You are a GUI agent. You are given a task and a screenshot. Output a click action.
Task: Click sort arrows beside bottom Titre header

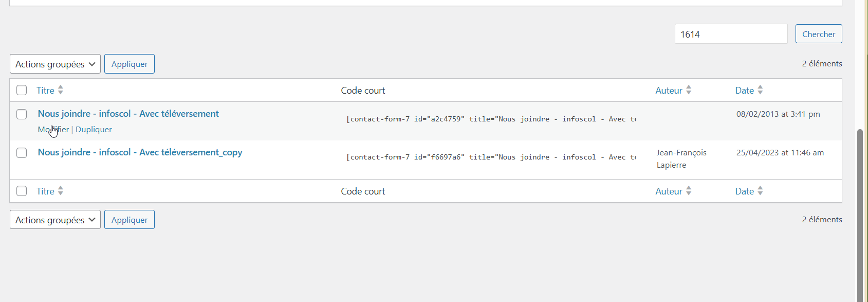click(61, 191)
